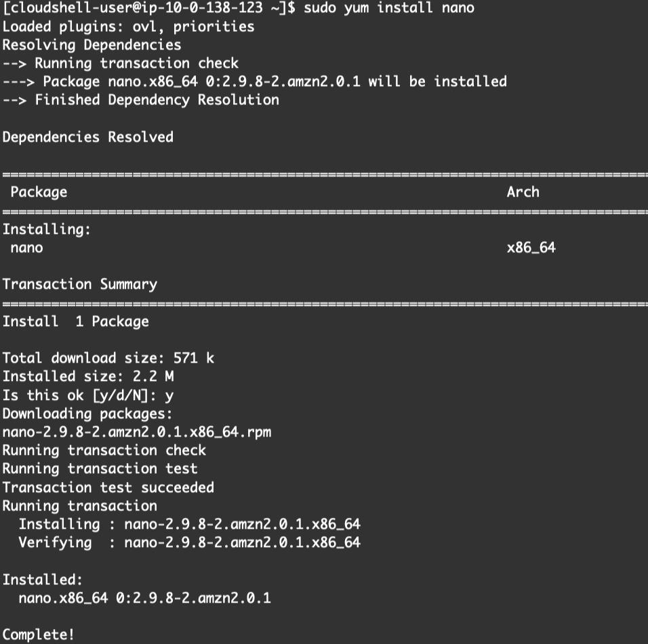This screenshot has width=648, height=644.
Task: Click the Transaction test succeeded line
Action: [108, 487]
